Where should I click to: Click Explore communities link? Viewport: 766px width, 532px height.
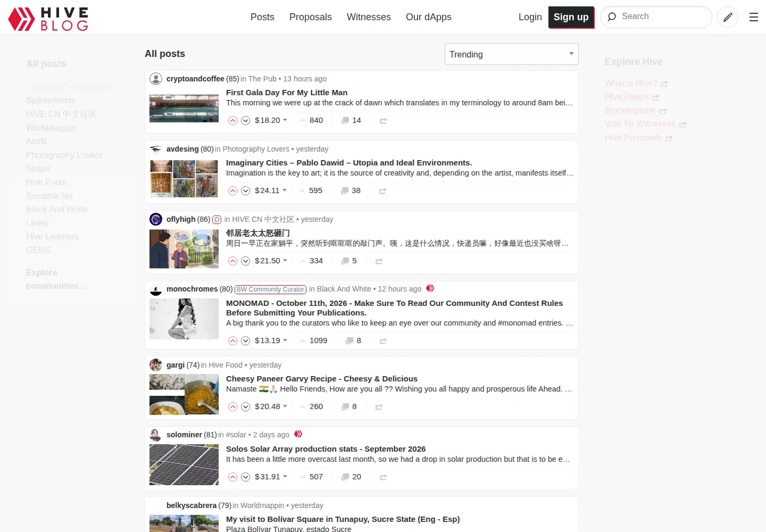tap(56, 279)
